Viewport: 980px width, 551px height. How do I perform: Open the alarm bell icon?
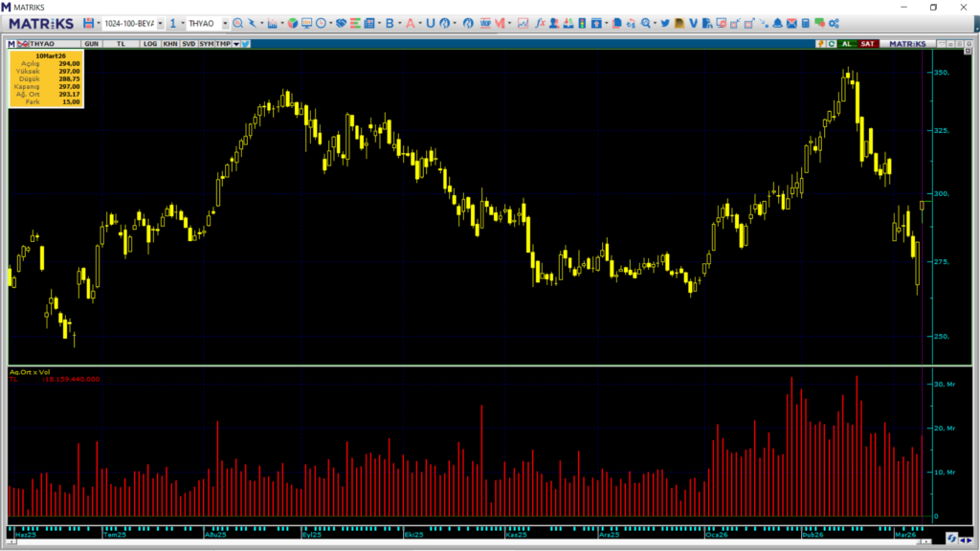778,23
